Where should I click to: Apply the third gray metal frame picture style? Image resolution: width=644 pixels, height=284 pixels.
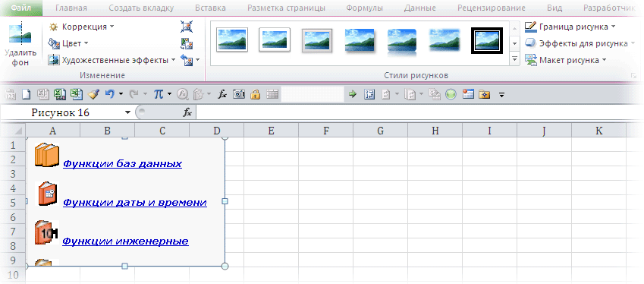pos(317,41)
